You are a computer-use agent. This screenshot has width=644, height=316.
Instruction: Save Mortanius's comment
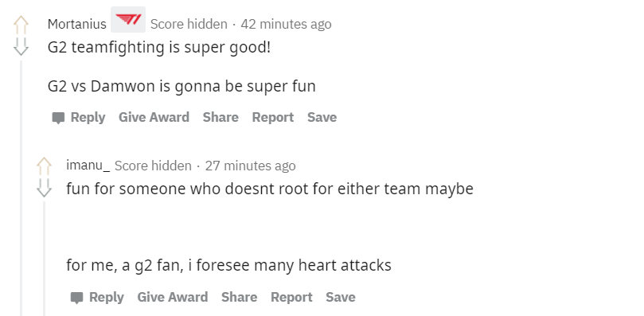point(322,117)
